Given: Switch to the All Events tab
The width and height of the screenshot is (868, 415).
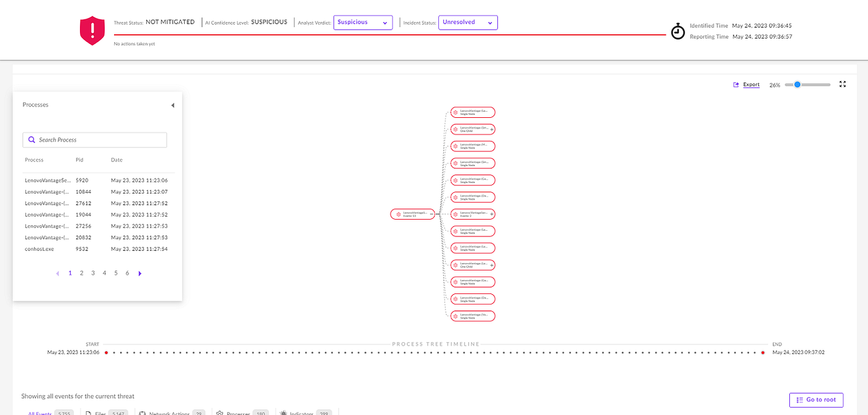Looking at the screenshot, I should pos(50,413).
